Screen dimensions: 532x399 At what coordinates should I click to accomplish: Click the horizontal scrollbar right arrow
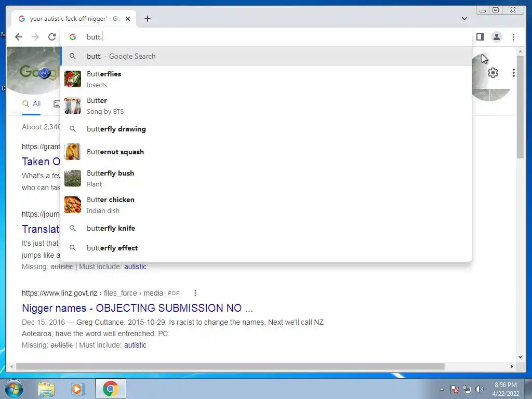[x=512, y=366]
